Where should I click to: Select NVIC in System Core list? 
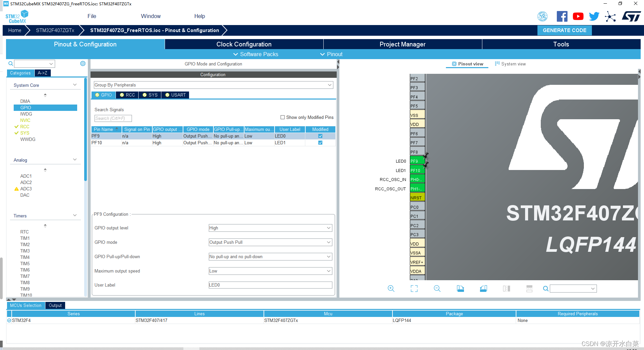coord(25,120)
